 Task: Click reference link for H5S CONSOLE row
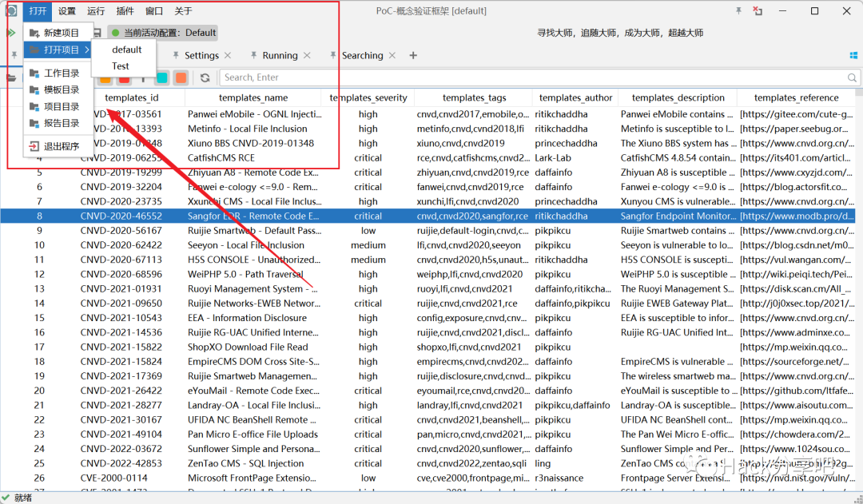[x=797, y=260]
